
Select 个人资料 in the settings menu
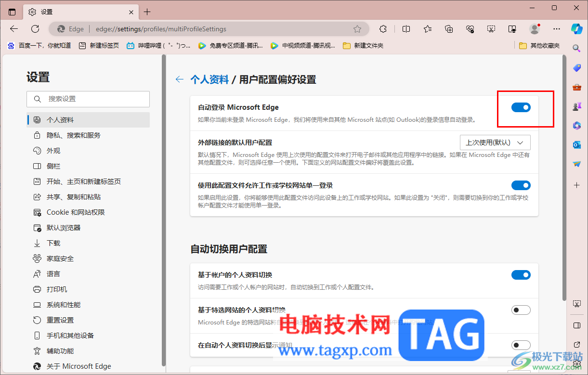coord(89,120)
